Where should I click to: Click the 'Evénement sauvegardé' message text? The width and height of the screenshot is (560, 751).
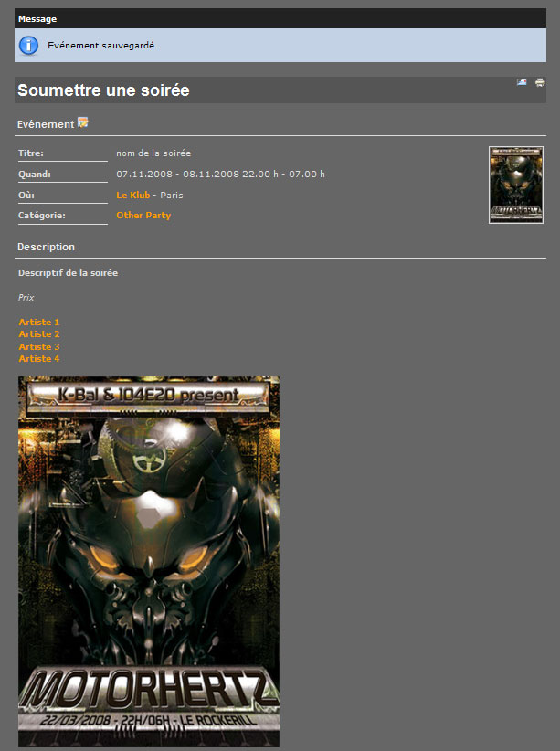(101, 46)
